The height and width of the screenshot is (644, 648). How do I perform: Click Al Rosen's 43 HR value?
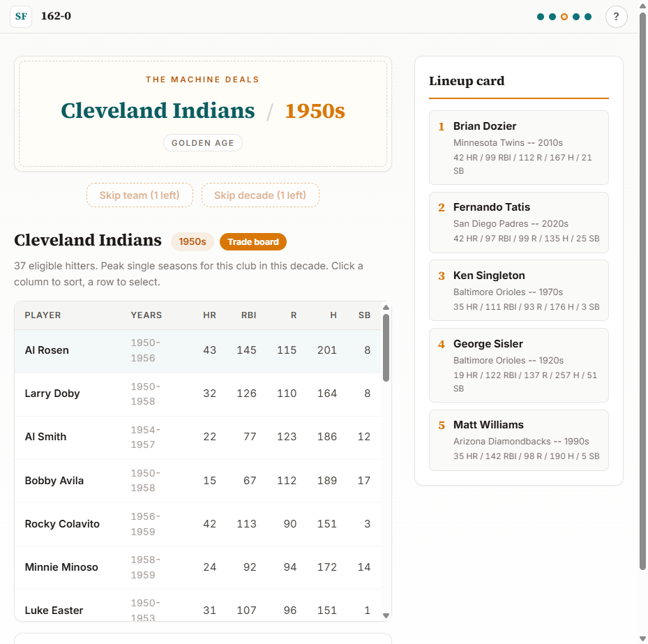pyautogui.click(x=209, y=350)
